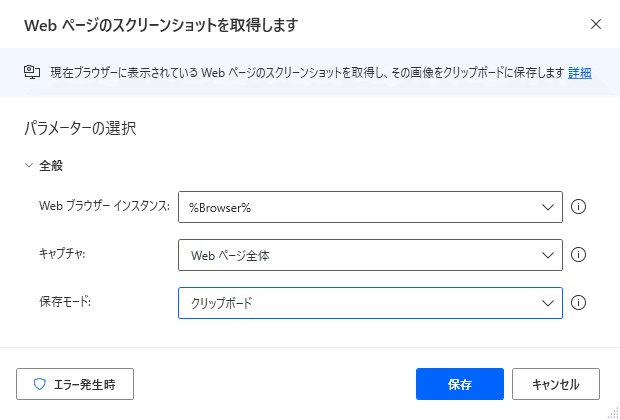Click info icon beside 保存モード field
This screenshot has height=420, width=620.
(578, 303)
